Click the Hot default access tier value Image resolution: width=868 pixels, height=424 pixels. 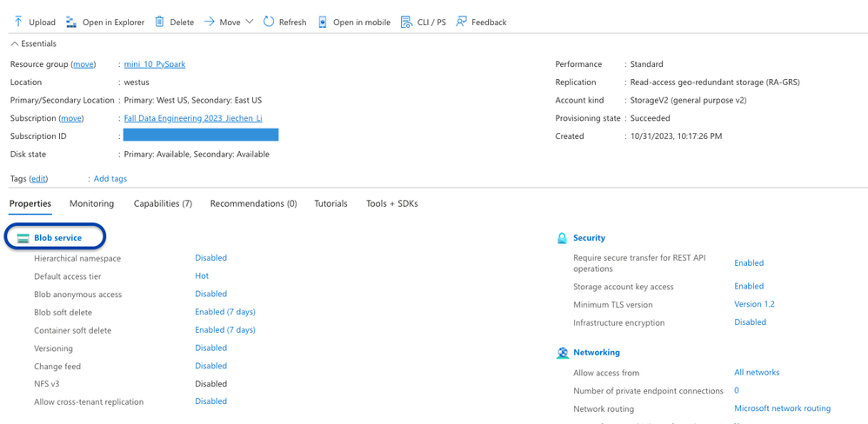click(x=202, y=275)
